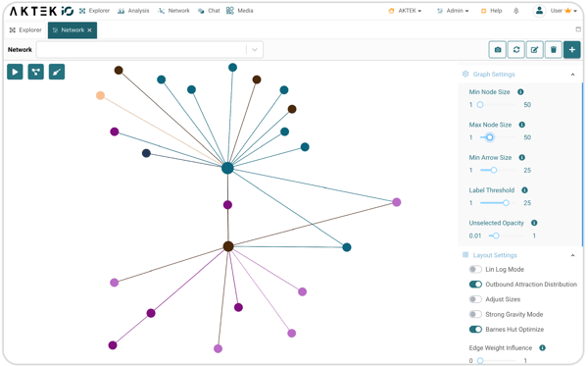Take a snapshot with the camera icon

coord(498,49)
